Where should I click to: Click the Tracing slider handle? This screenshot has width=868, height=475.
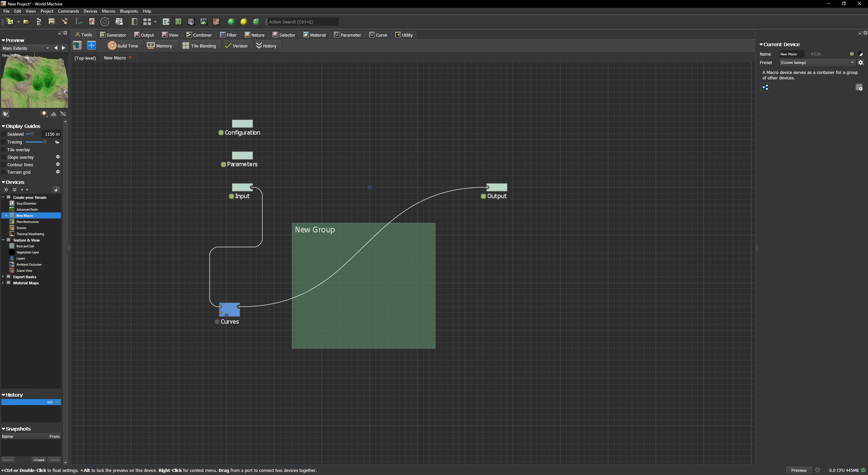[x=45, y=142]
